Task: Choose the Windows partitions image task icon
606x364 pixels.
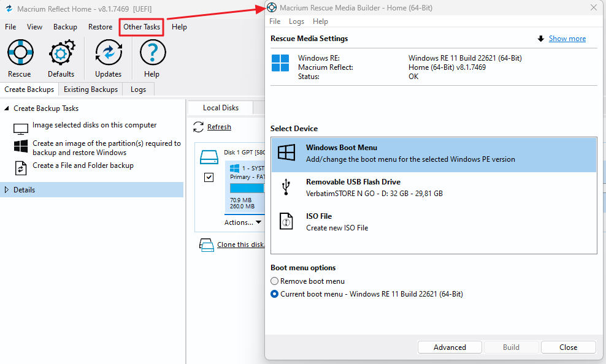Action: click(21, 146)
